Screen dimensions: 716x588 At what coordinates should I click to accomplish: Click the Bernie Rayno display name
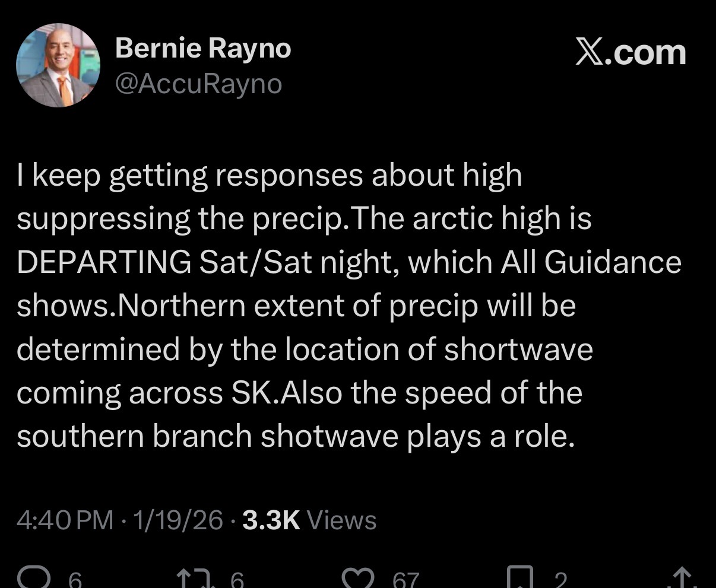point(203,48)
